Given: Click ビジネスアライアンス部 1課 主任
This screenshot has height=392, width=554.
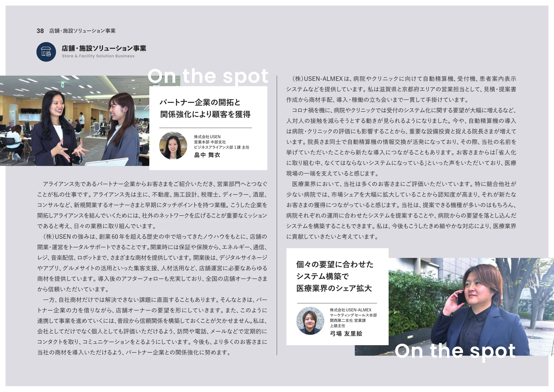Looking at the screenshot, I should coord(222,147).
